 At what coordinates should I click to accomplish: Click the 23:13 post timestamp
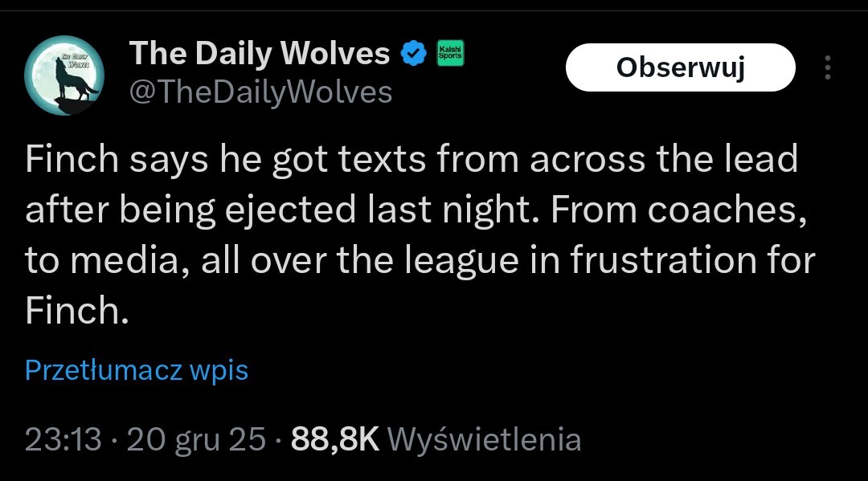coord(63,439)
